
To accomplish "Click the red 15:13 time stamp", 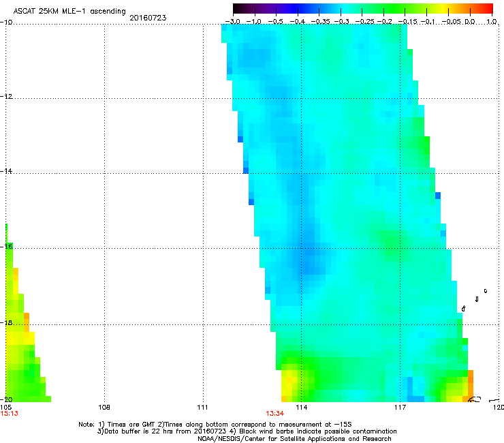I will coord(10,414).
